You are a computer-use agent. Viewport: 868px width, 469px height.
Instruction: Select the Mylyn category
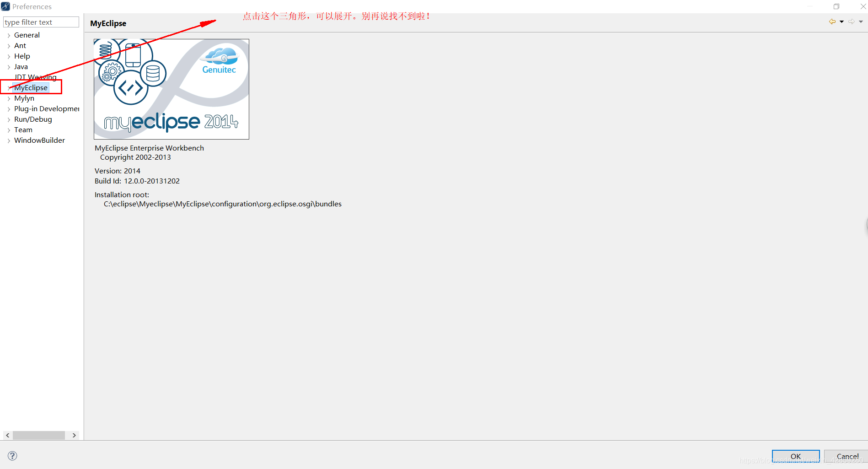(24, 98)
